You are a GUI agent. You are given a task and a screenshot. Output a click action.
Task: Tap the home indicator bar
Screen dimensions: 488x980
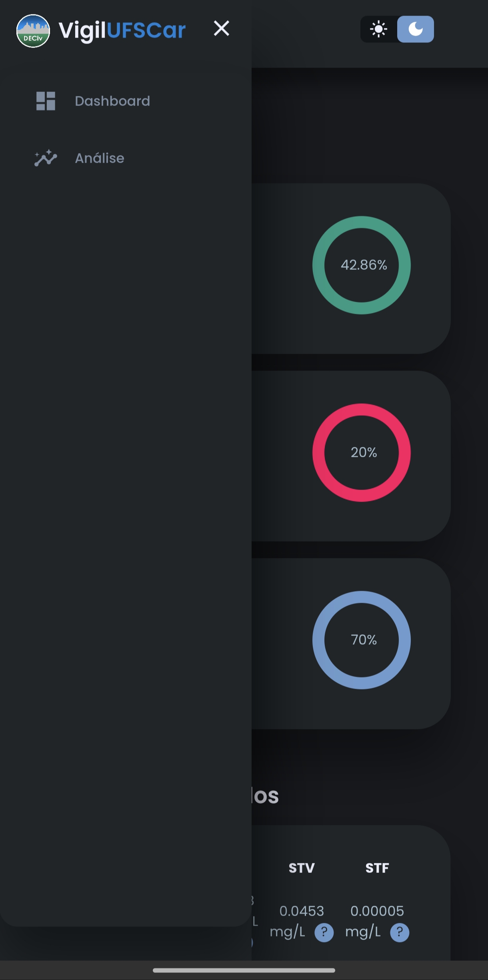[244, 970]
